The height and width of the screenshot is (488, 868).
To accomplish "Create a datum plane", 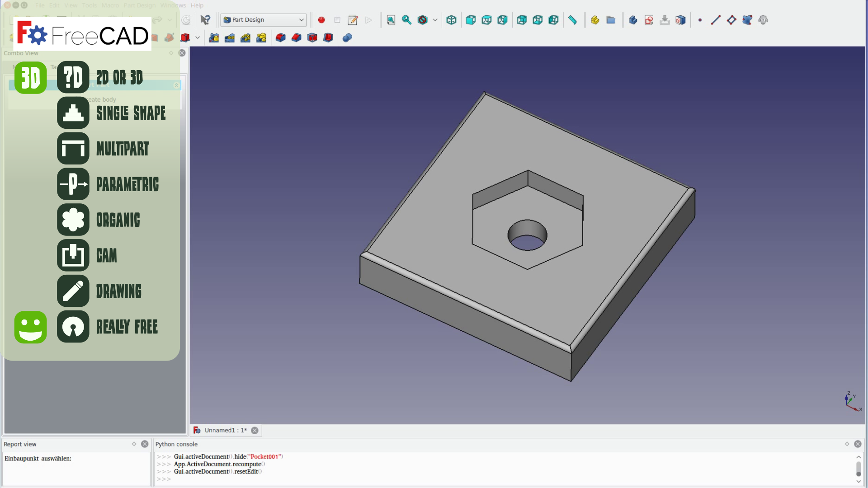I will (731, 20).
